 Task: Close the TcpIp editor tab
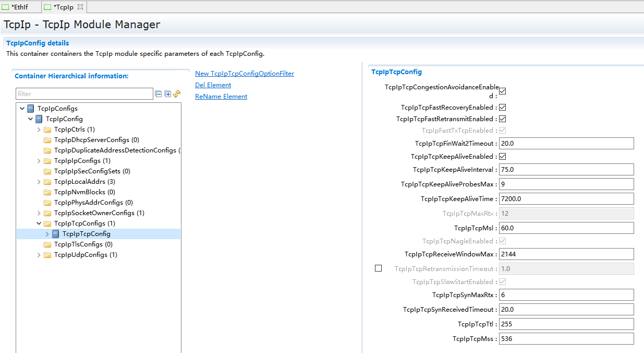point(80,7)
